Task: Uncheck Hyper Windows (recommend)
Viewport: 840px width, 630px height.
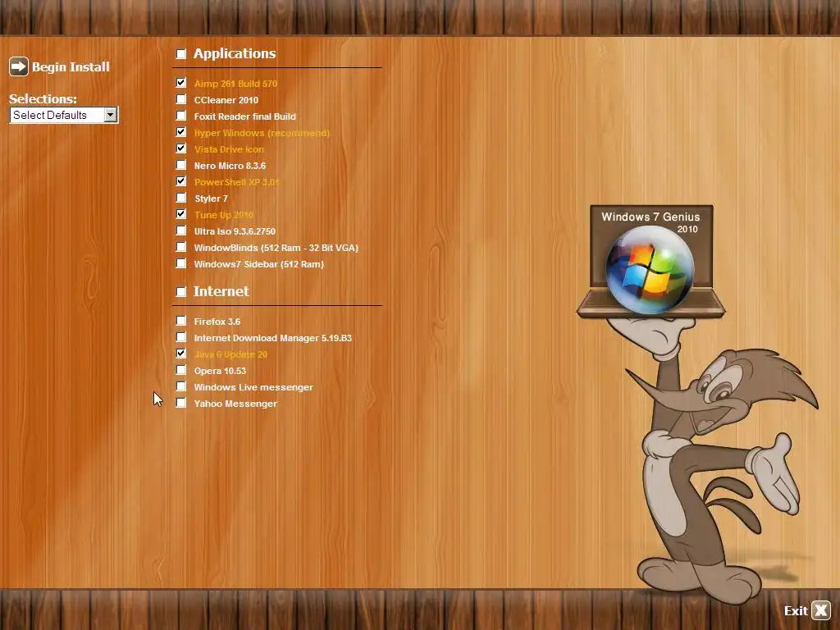Action: tap(181, 132)
